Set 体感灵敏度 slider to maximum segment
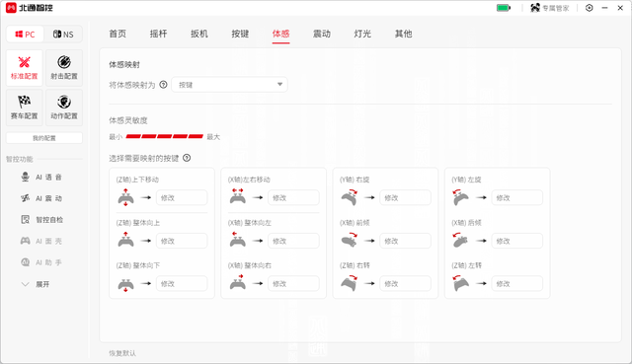The image size is (632, 364). coord(196,136)
